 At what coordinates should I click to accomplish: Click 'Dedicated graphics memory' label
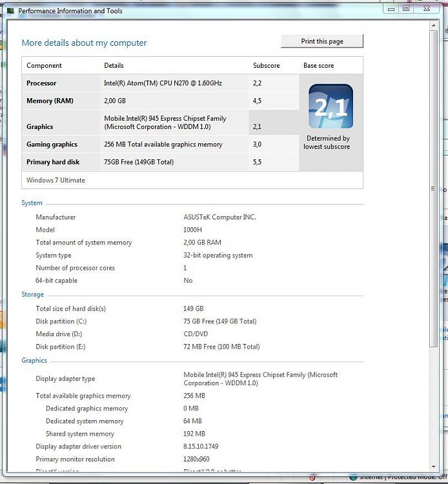click(87, 408)
